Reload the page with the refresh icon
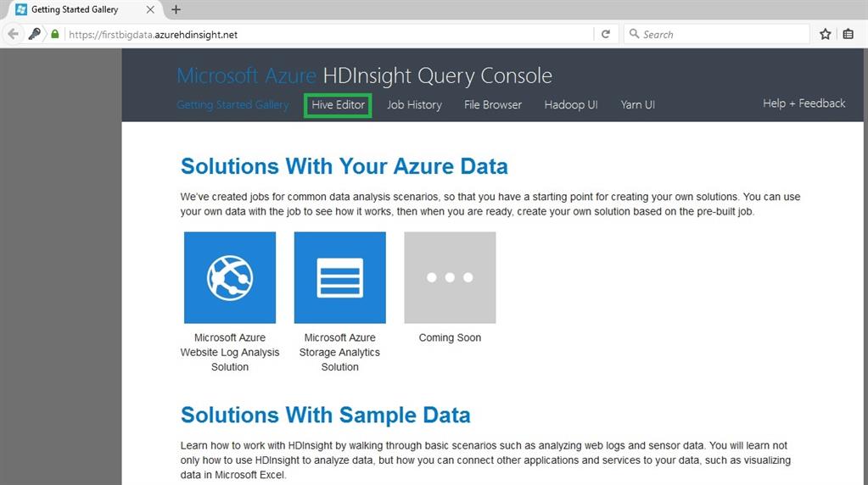 [606, 35]
